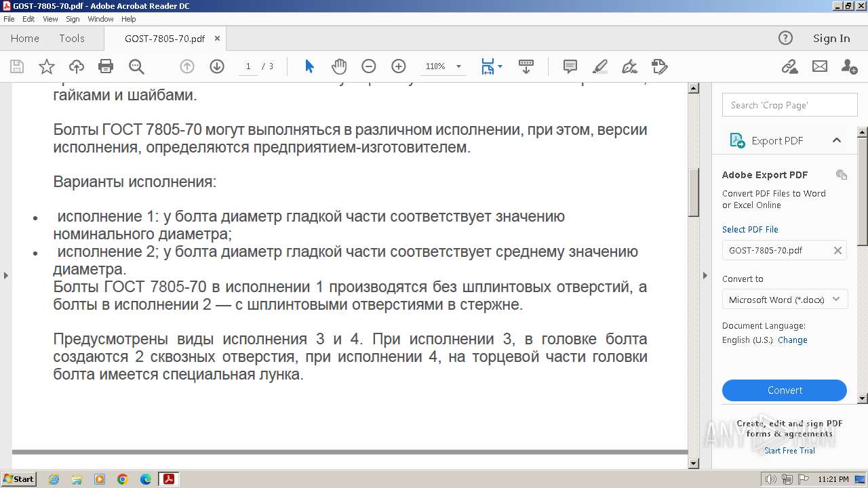Open the Sign menu
Screen dimensions: 868x488
coord(73,19)
